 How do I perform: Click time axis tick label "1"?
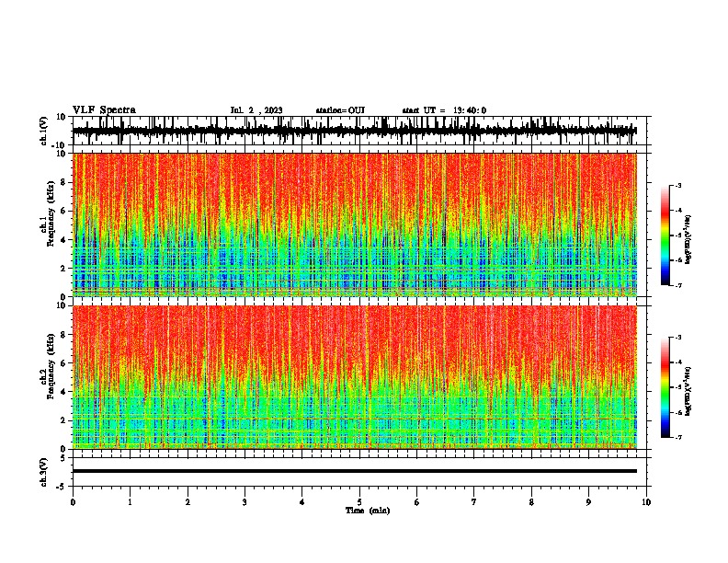(130, 502)
